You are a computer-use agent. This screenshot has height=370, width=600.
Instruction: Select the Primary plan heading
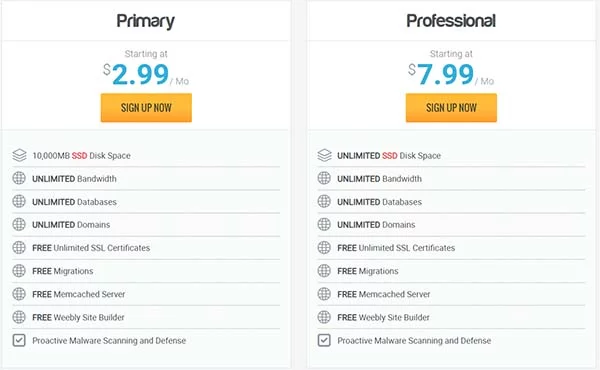[x=145, y=21]
